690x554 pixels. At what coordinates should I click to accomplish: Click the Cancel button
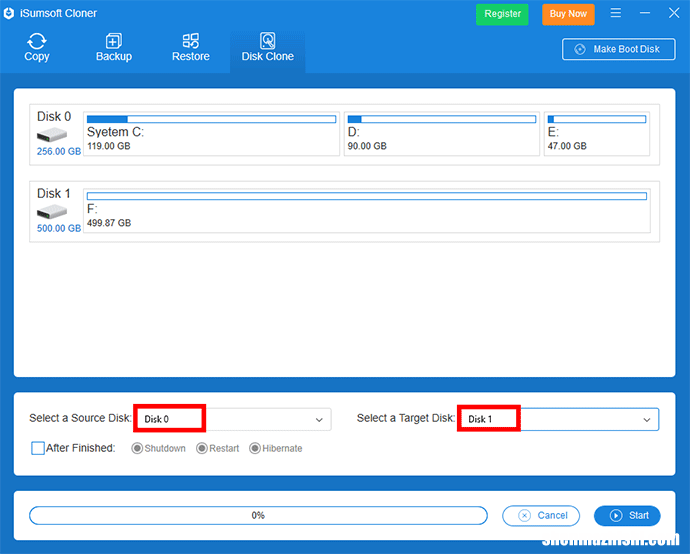click(x=541, y=515)
